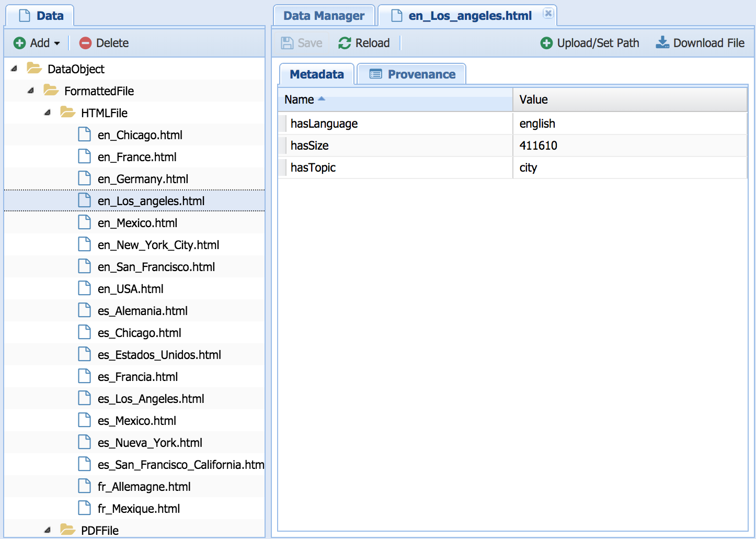Click the hasSize value cell 411610
Screen dimensions: 756x539
538,145
